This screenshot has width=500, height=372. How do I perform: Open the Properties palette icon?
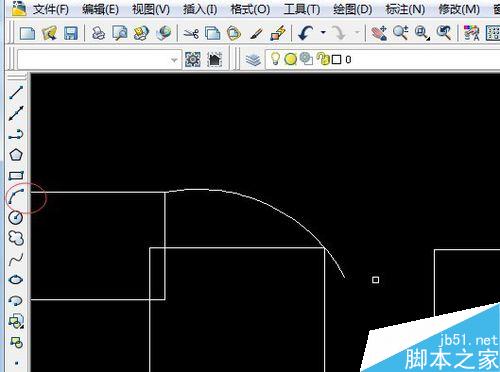point(471,33)
